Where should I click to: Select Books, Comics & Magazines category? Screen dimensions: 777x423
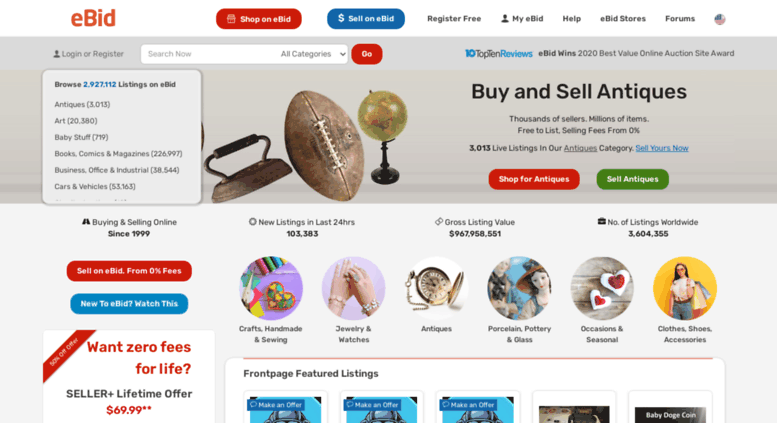[118, 154]
